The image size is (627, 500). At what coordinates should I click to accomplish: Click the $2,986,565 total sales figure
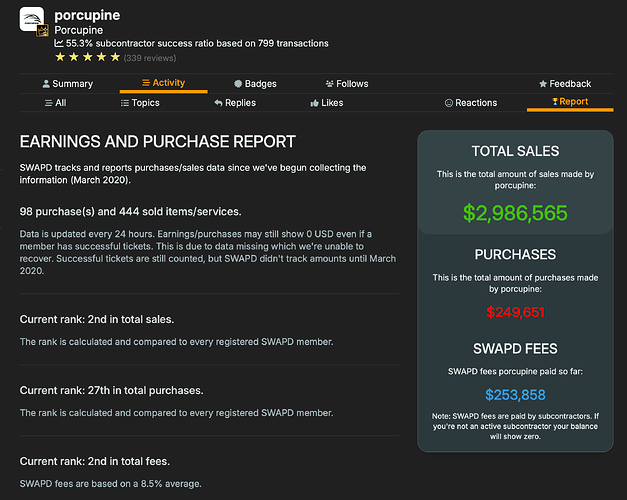pyautogui.click(x=515, y=213)
